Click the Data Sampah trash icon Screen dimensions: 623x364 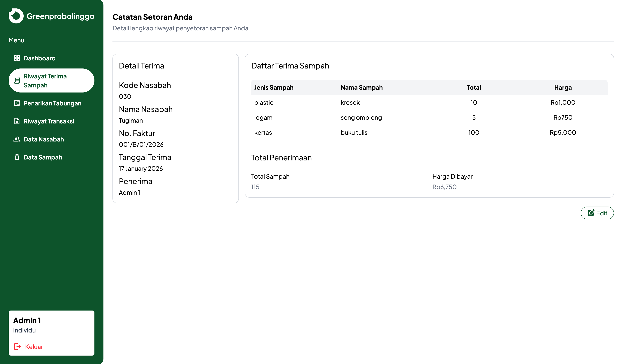pos(17,157)
